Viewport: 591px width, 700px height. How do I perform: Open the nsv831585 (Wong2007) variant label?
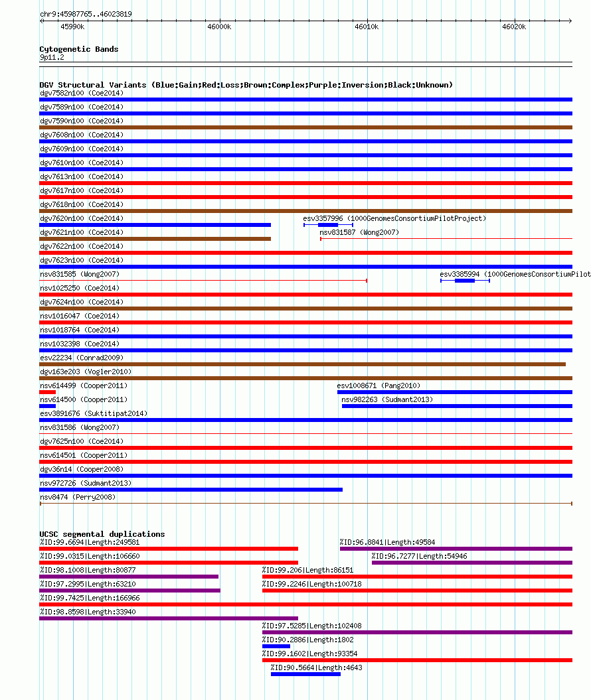tap(80, 274)
